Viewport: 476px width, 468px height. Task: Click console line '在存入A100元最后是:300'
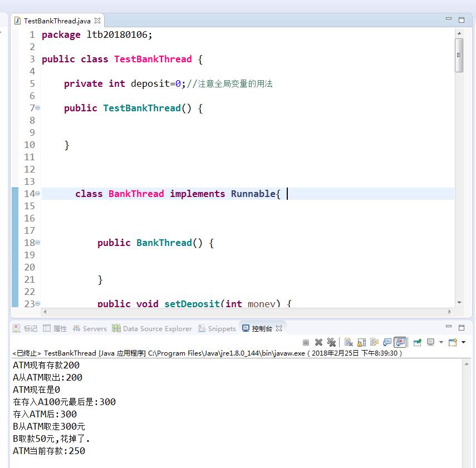tap(65, 402)
